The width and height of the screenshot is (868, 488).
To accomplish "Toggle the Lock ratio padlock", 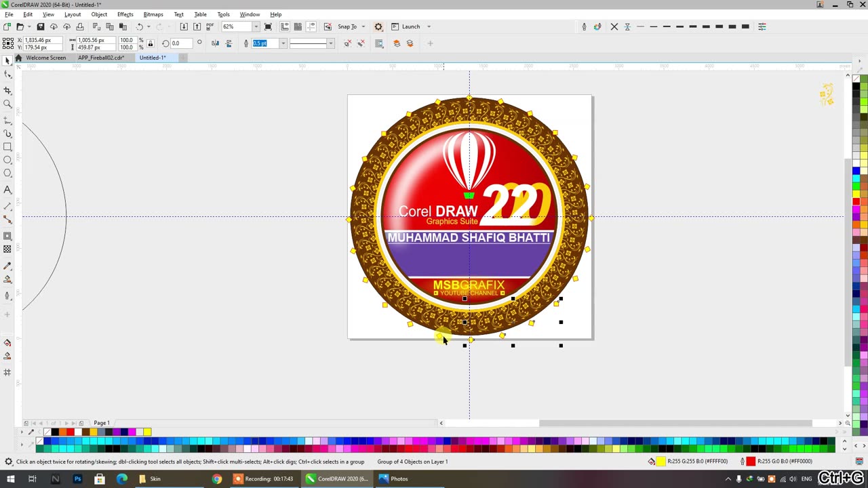I will click(x=151, y=43).
